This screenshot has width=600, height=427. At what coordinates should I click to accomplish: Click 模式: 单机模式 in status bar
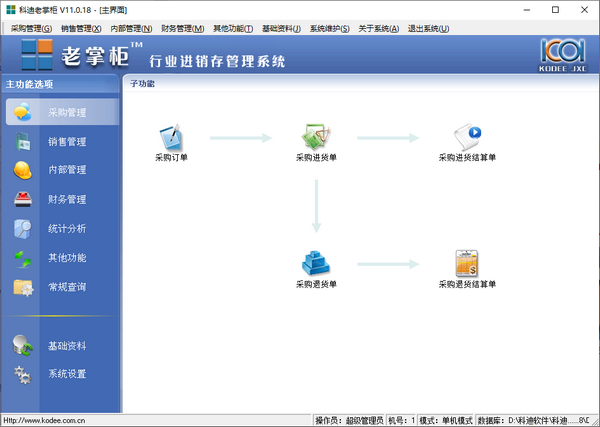click(446, 420)
